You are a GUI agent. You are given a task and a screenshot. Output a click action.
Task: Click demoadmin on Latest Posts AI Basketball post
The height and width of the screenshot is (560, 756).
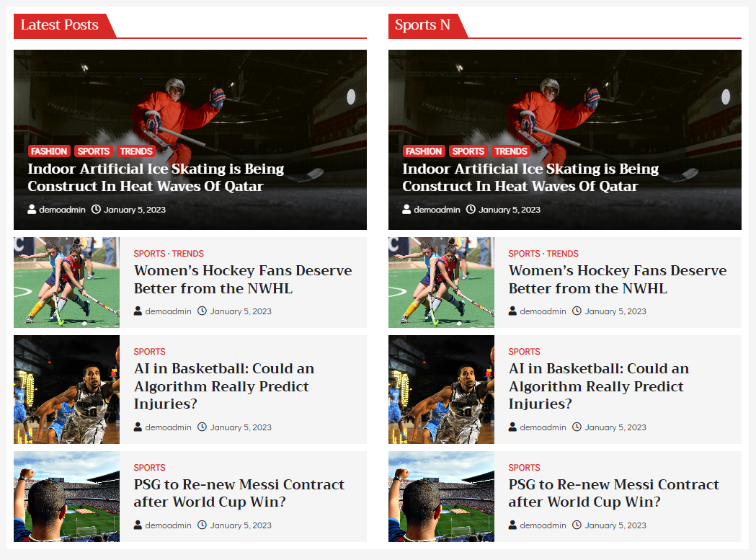[x=168, y=427]
